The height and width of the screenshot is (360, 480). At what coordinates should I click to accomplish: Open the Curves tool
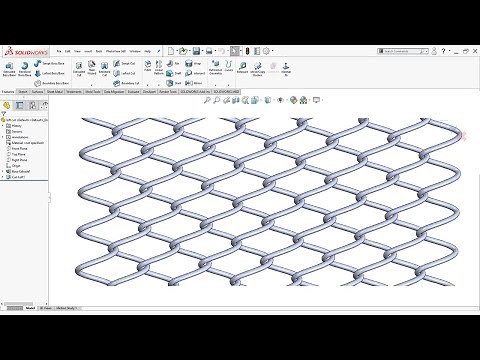[229, 66]
